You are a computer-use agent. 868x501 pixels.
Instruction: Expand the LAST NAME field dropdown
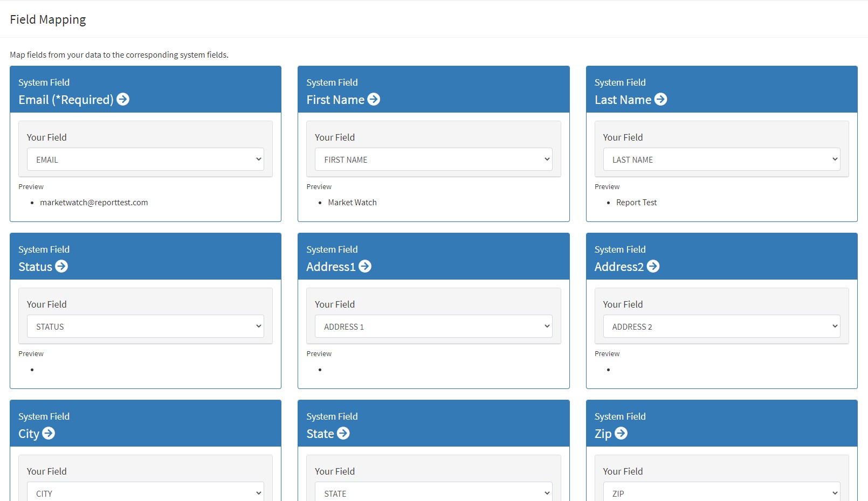click(721, 159)
